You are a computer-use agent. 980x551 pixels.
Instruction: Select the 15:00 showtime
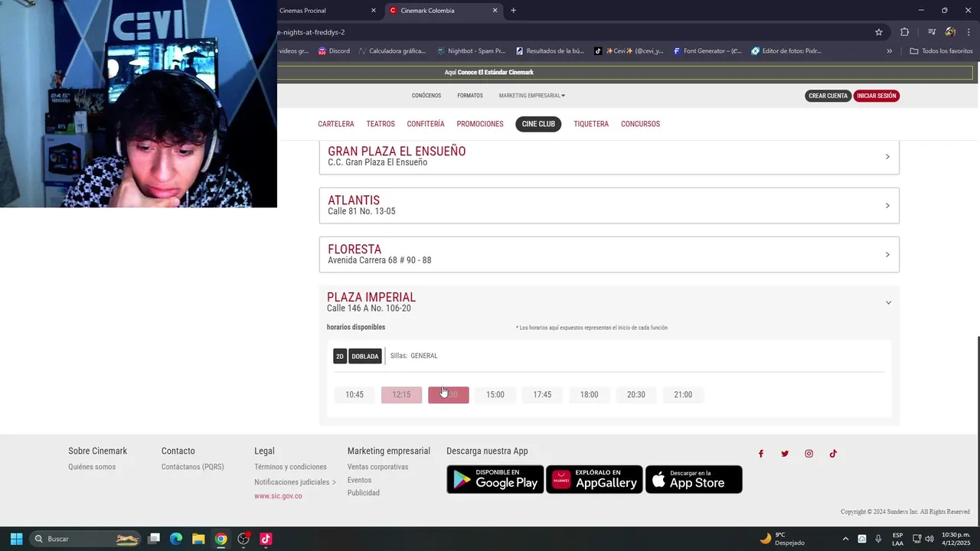click(495, 395)
